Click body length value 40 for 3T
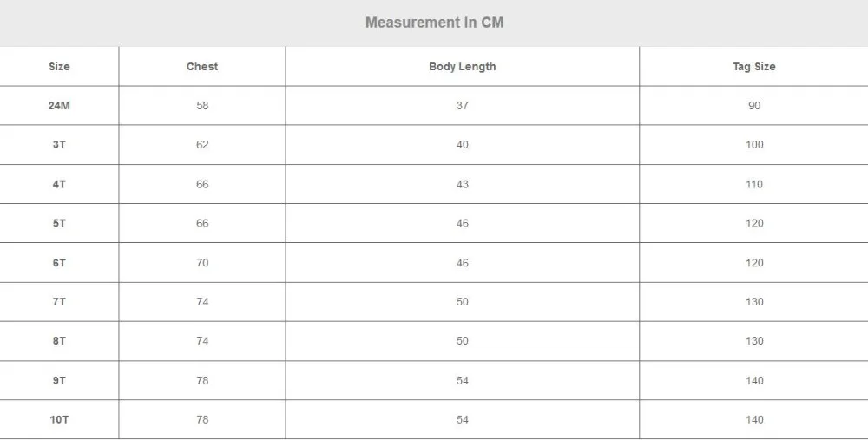Screen dimensions: 868x440 point(463,144)
